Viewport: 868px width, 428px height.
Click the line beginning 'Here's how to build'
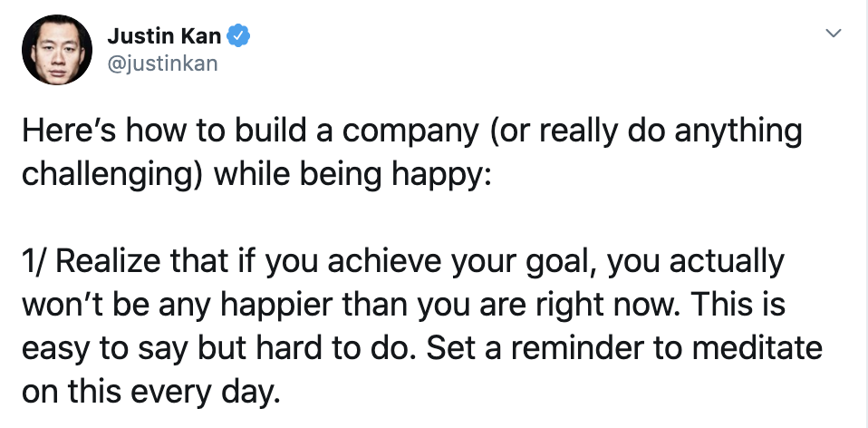pyautogui.click(x=412, y=131)
